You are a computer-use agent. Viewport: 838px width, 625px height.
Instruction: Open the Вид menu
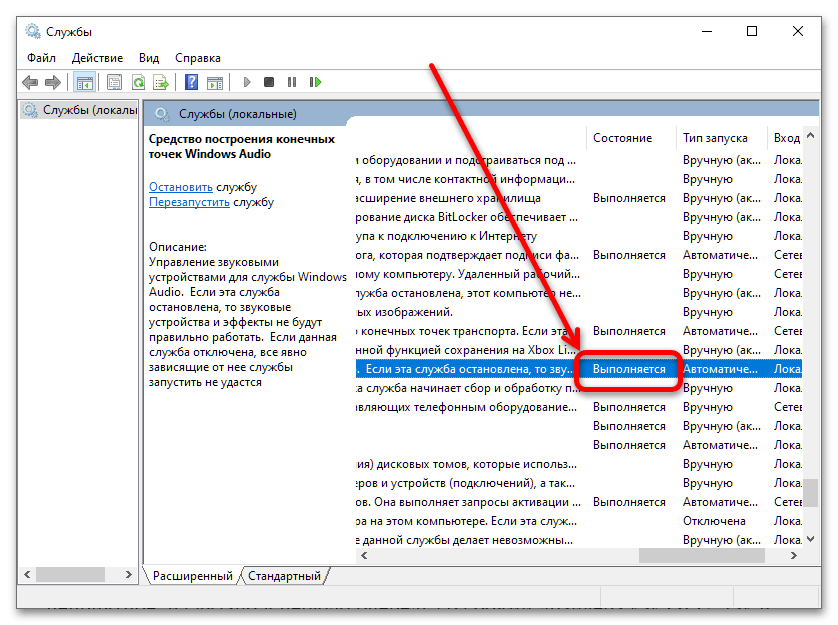(149, 58)
